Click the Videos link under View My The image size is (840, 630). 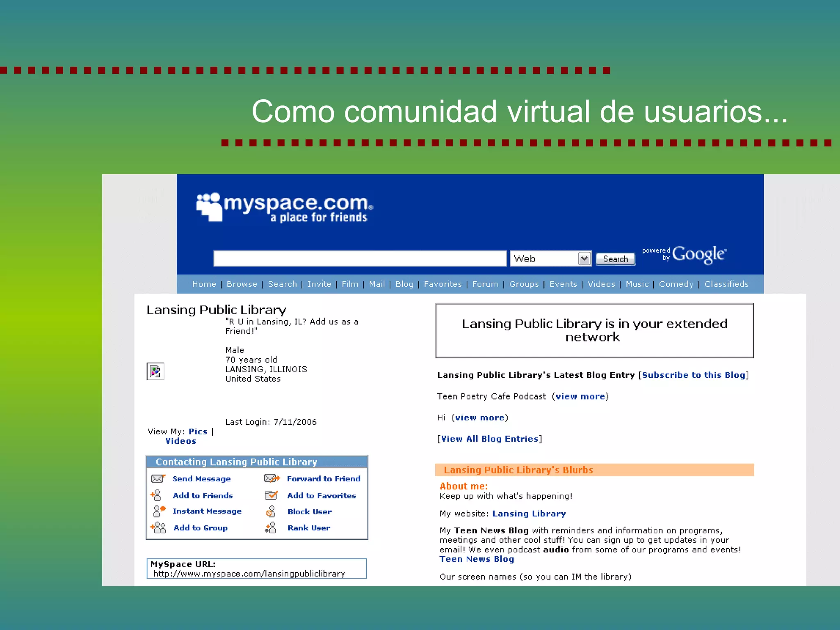click(x=181, y=441)
